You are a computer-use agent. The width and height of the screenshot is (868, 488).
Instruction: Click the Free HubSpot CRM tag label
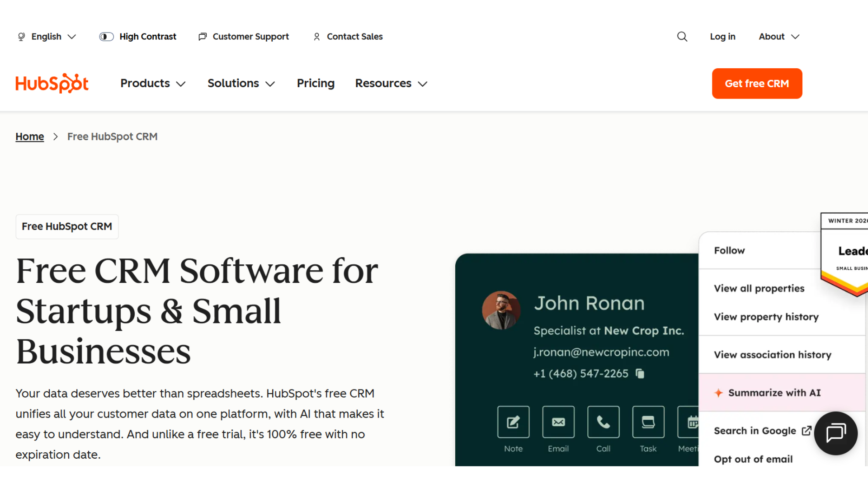pyautogui.click(x=67, y=226)
